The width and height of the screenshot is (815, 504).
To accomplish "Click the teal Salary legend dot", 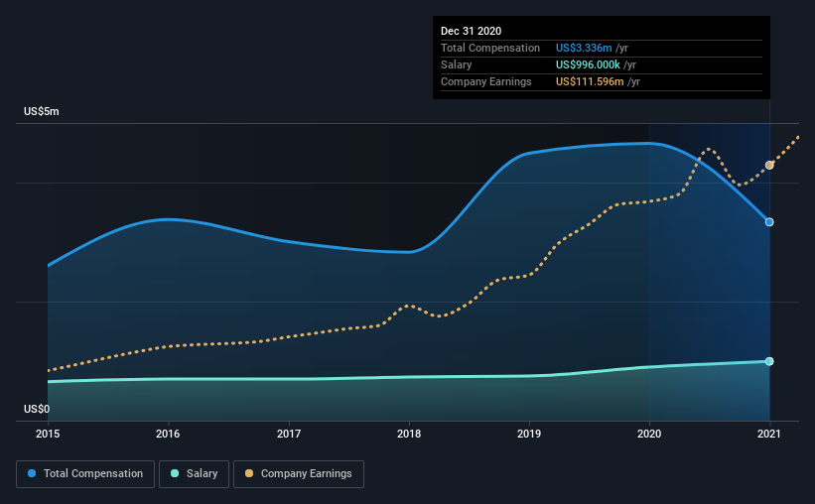I will [x=175, y=473].
